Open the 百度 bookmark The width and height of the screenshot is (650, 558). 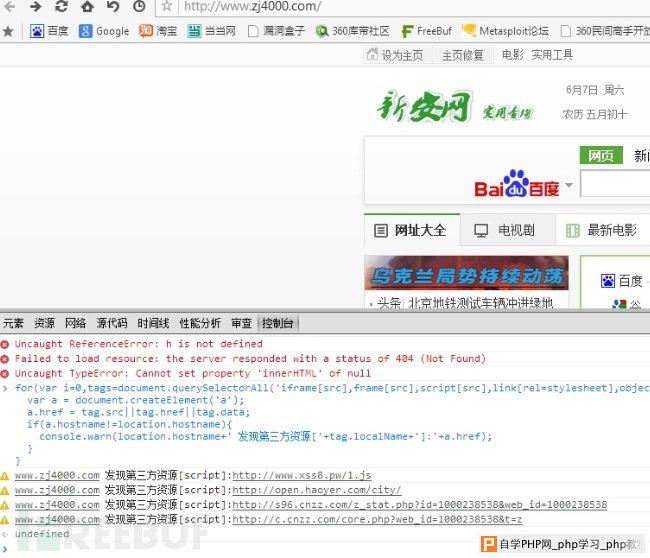(49, 31)
